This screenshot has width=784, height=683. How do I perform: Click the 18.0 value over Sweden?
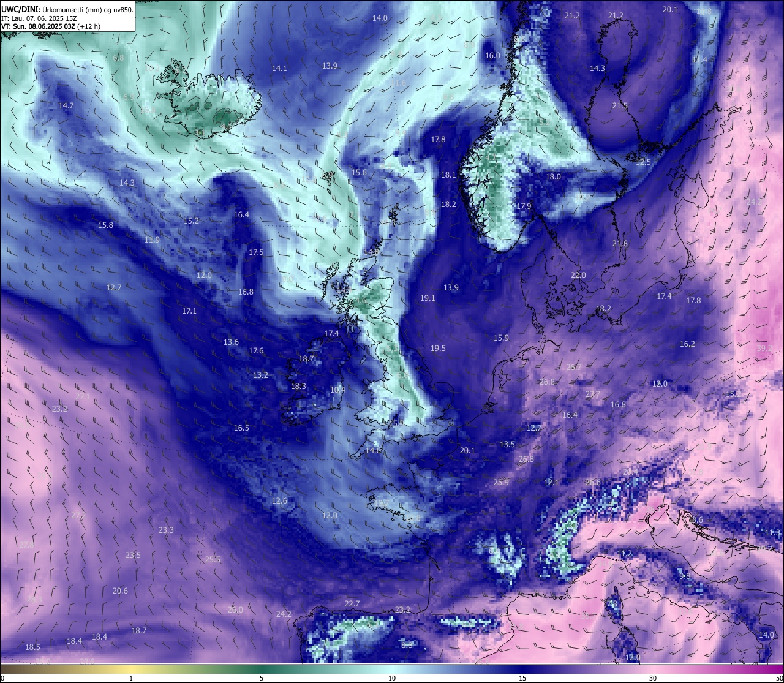coord(553,177)
